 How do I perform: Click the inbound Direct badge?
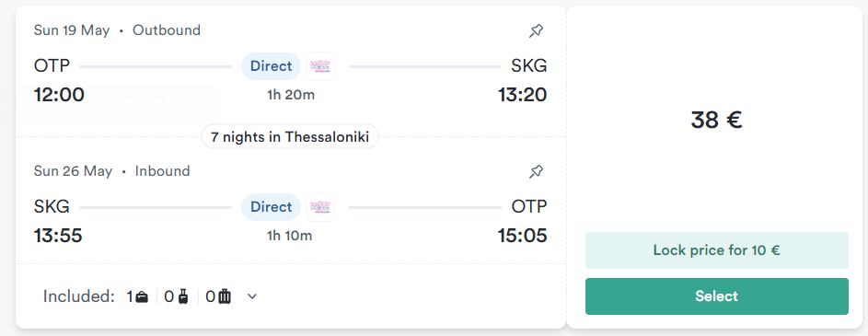tap(272, 207)
